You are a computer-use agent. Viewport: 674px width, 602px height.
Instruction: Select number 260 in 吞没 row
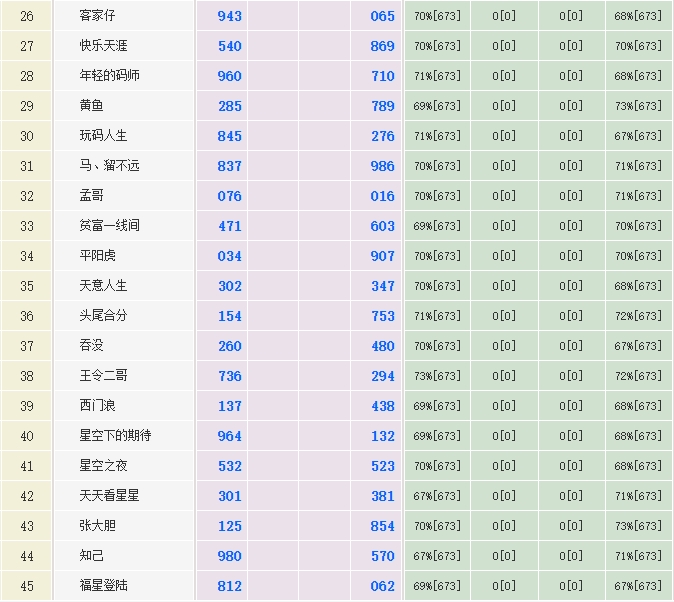click(x=230, y=346)
